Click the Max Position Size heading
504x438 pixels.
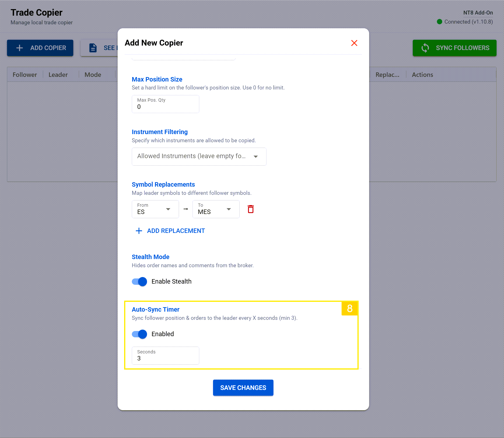pyautogui.click(x=157, y=79)
